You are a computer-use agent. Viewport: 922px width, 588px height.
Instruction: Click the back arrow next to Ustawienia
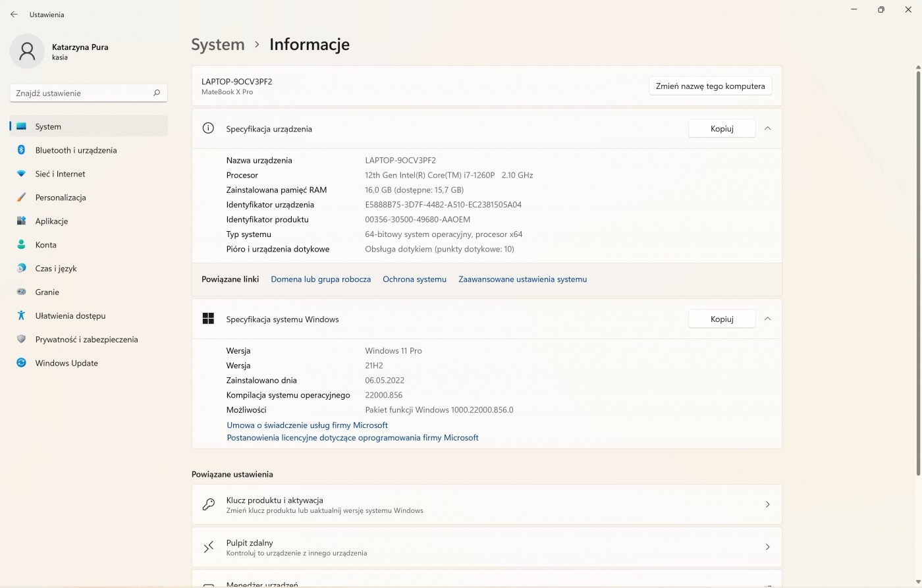[14, 14]
